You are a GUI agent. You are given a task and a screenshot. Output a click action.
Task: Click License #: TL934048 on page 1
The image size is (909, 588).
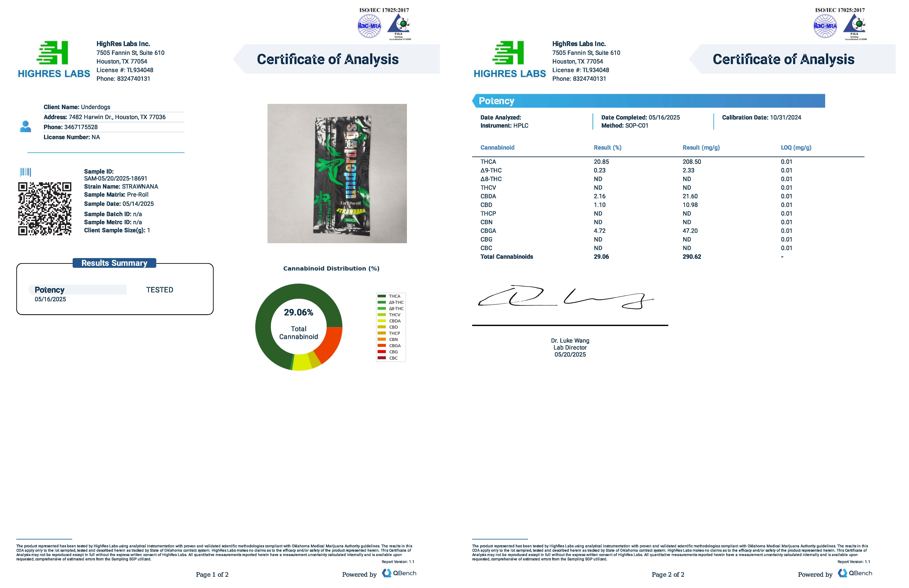pyautogui.click(x=125, y=70)
